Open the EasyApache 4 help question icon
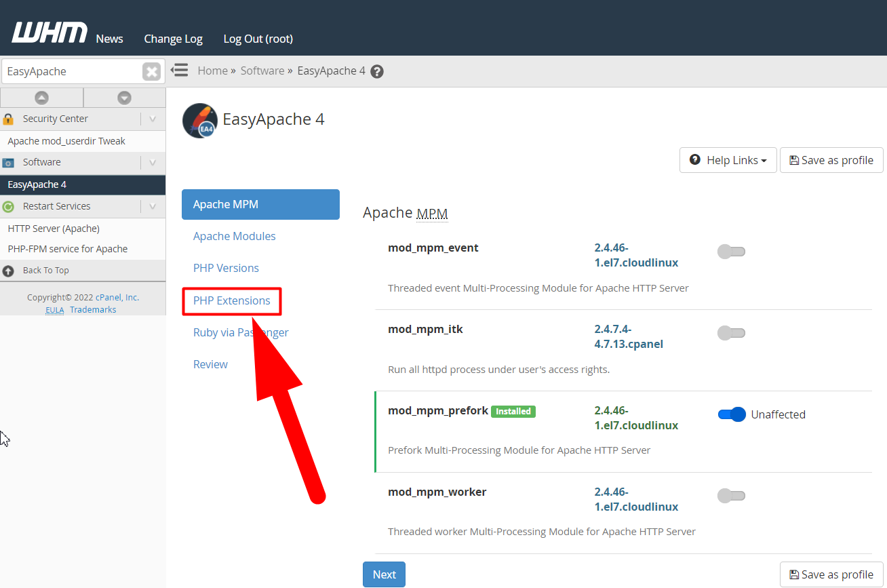 pyautogui.click(x=377, y=71)
